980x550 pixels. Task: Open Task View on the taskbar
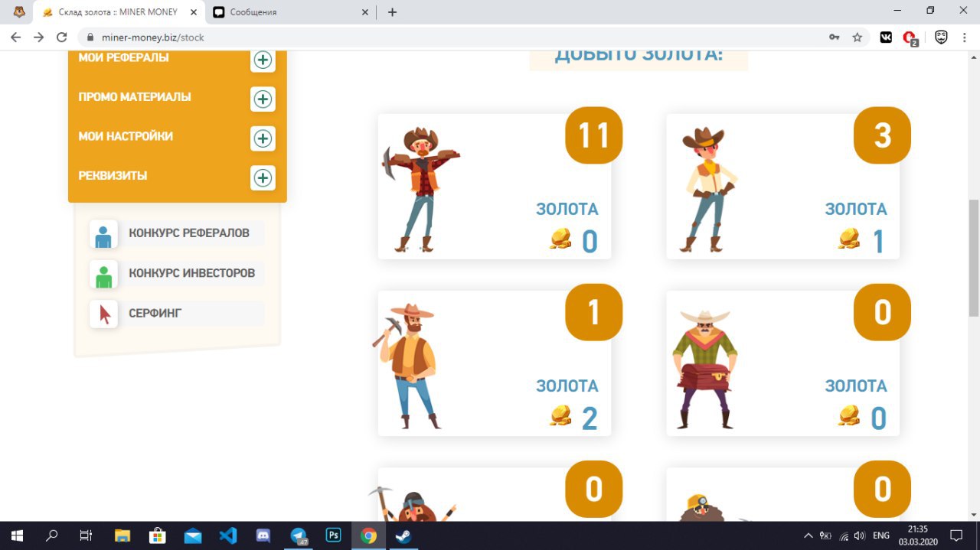point(86,535)
